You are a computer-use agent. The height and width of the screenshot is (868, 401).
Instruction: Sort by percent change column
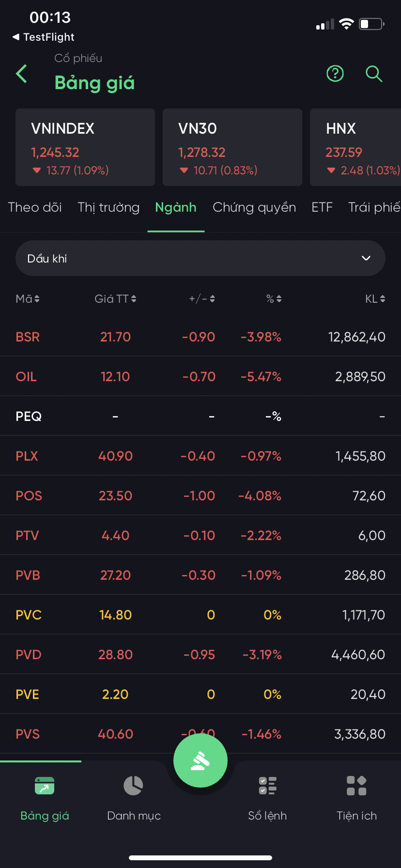(x=274, y=299)
